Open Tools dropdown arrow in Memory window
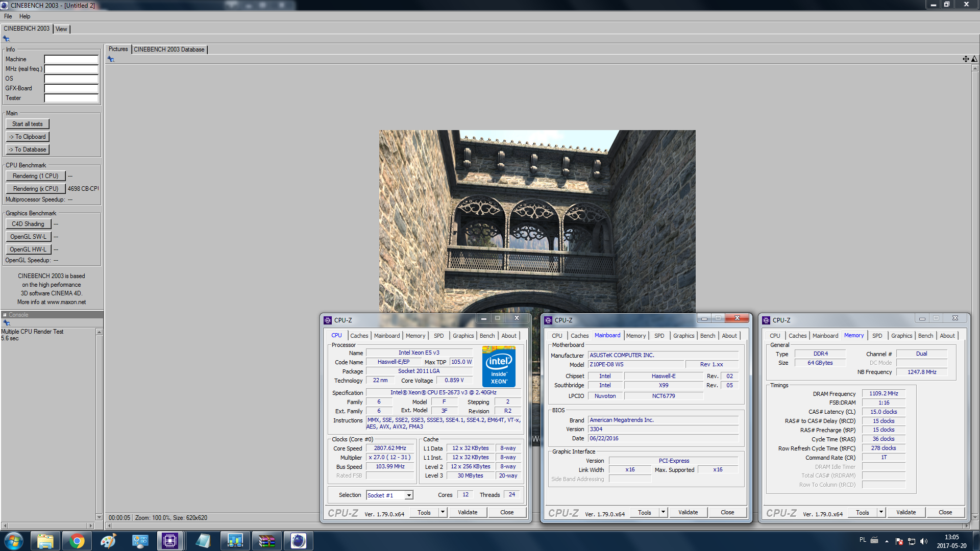This screenshot has width=980, height=551. tap(881, 512)
